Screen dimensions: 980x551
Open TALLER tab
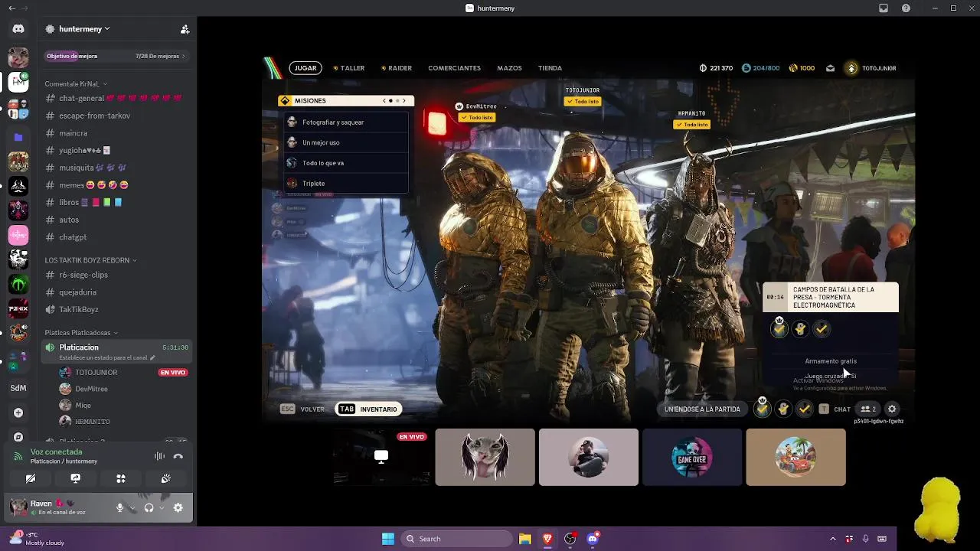[x=349, y=68]
